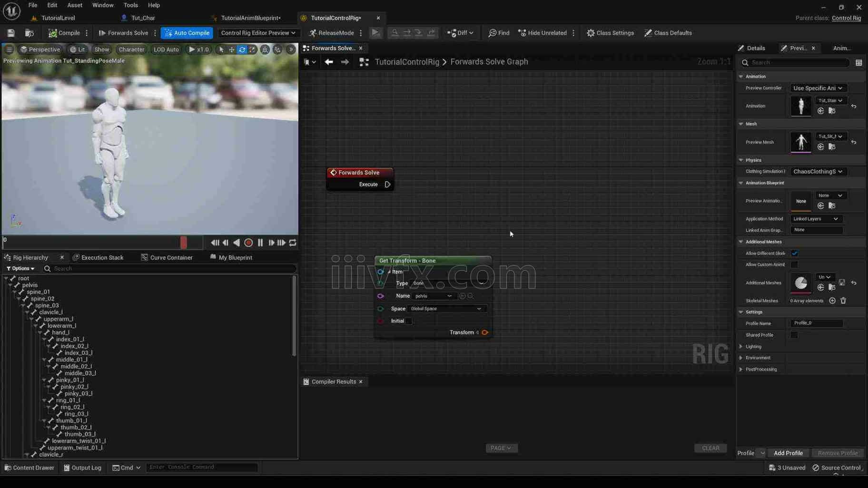
Task: Open Clothing Simulation factory dropdown
Action: pos(818,171)
